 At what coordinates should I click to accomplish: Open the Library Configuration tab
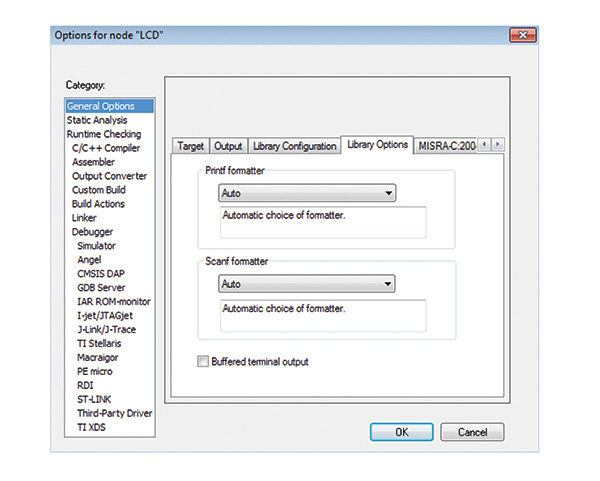[x=293, y=146]
